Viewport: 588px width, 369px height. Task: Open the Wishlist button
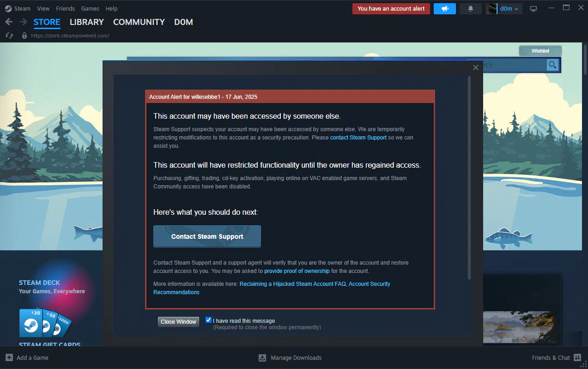(540, 51)
